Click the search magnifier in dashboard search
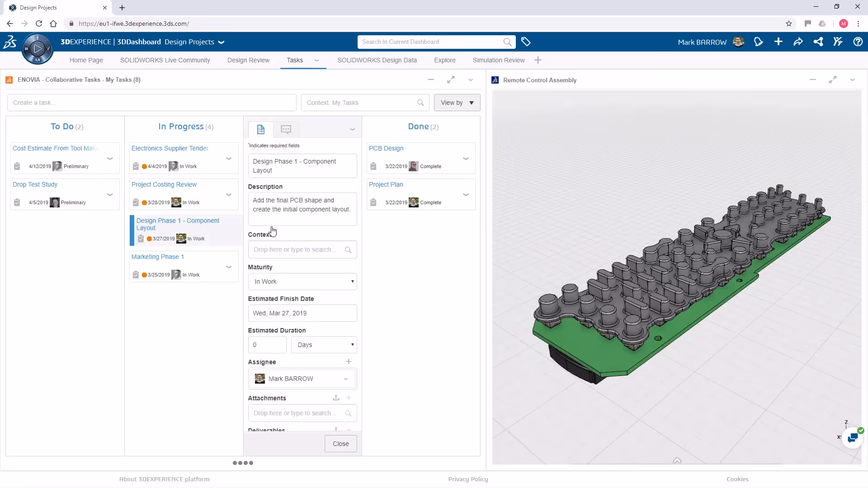The width and height of the screenshot is (868, 488). tap(507, 42)
